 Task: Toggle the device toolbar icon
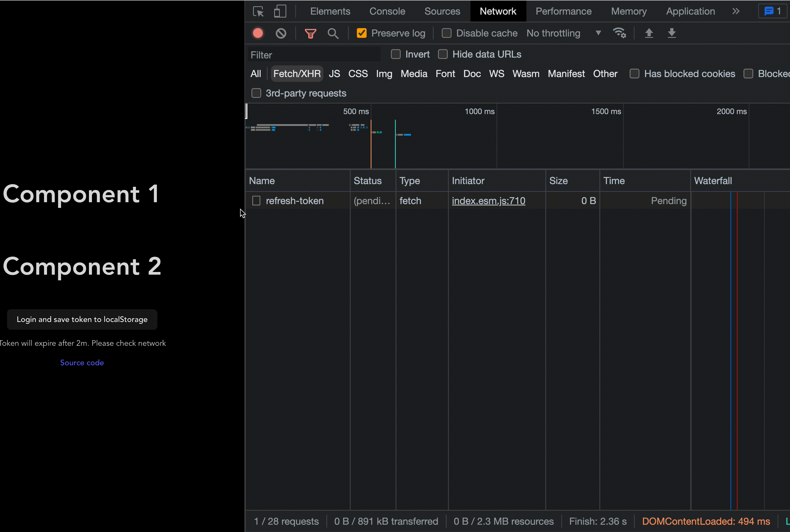coord(280,12)
